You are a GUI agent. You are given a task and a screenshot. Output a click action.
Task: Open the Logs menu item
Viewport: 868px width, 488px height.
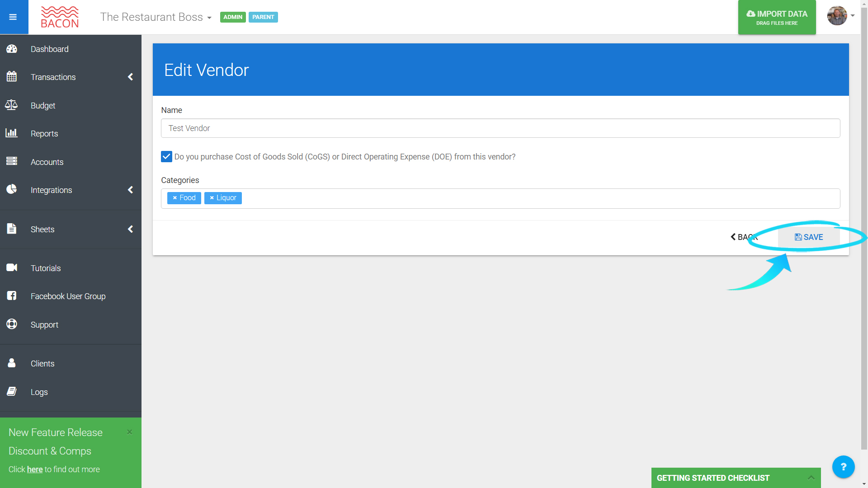[39, 392]
